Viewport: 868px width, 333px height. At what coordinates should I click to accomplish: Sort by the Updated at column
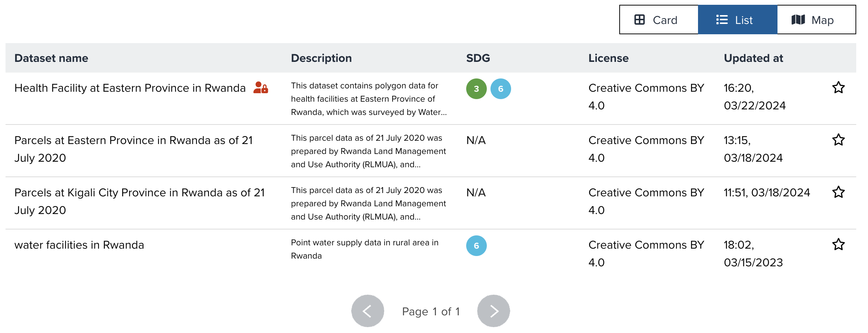tap(753, 58)
